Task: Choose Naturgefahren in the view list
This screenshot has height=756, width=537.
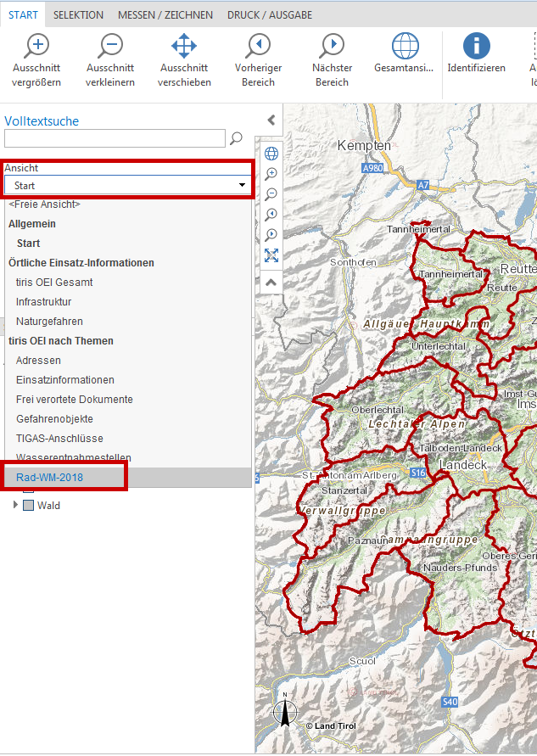Action: click(x=49, y=322)
